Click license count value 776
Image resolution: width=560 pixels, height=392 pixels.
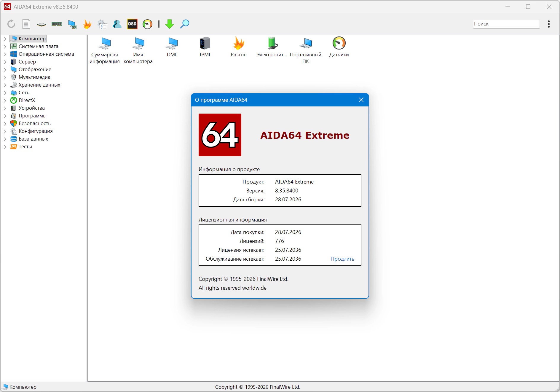coord(280,241)
